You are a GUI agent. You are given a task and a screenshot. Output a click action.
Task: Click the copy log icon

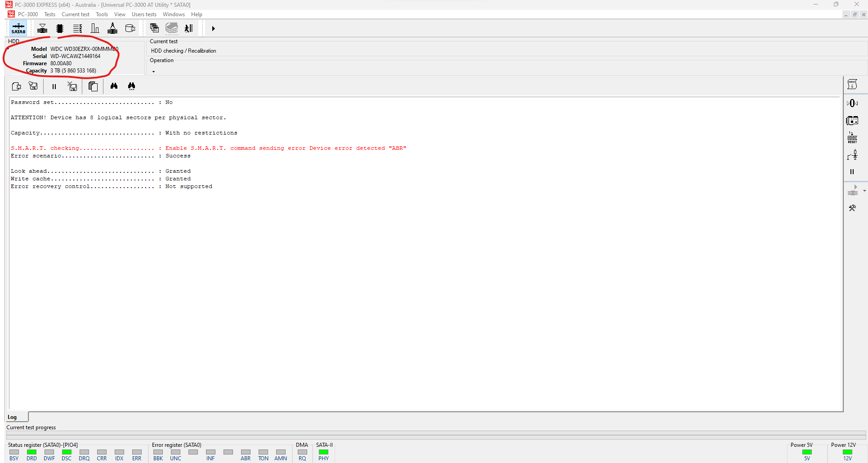pyautogui.click(x=93, y=86)
